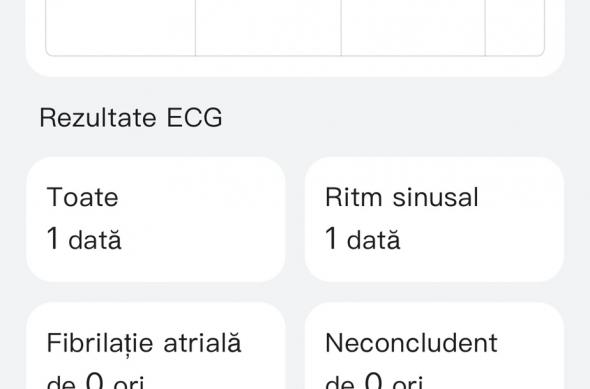
Task: Tap the 1 dată count under Toate
Action: 84,239
